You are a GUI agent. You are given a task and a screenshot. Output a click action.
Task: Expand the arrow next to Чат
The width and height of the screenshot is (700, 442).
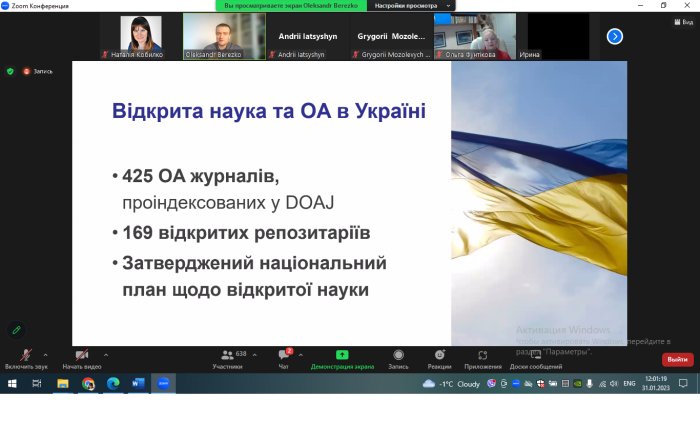[301, 355]
